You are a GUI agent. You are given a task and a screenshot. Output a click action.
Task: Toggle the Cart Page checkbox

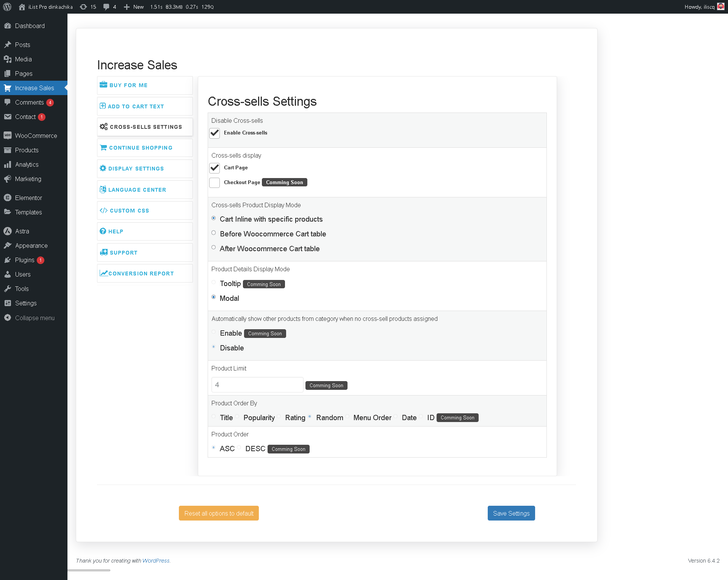214,168
